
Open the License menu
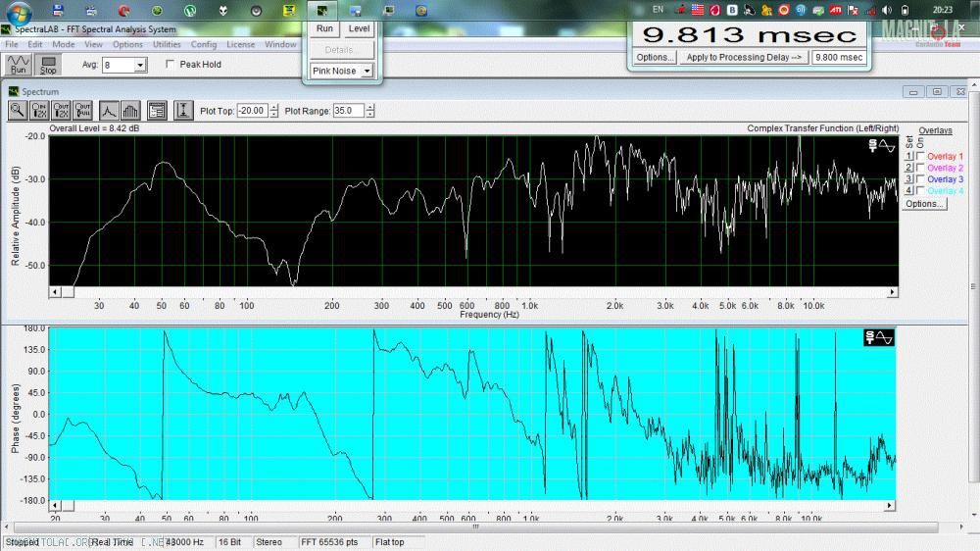click(241, 44)
